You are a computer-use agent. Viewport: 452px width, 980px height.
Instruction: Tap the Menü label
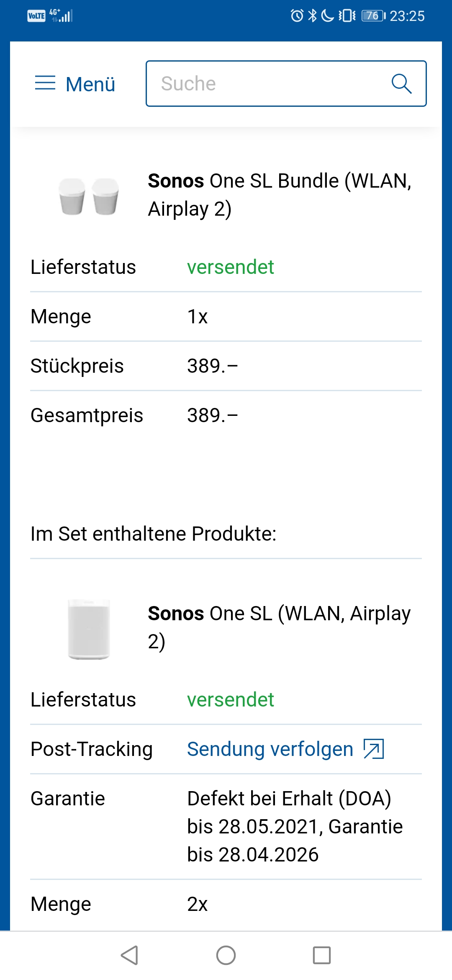[90, 84]
